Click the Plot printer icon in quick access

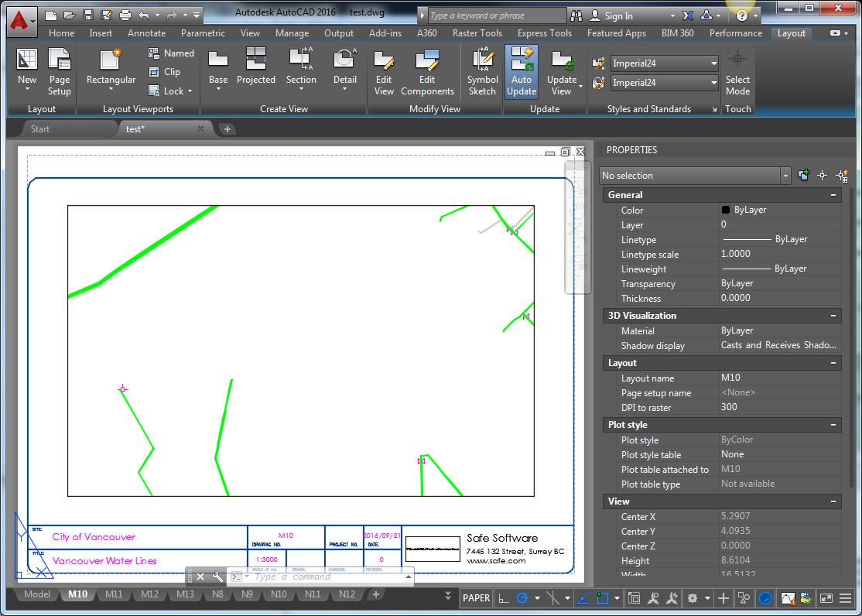125,15
